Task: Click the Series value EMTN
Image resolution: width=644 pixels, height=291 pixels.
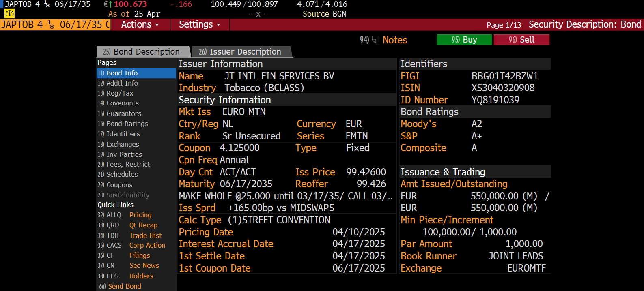Action: tap(357, 136)
